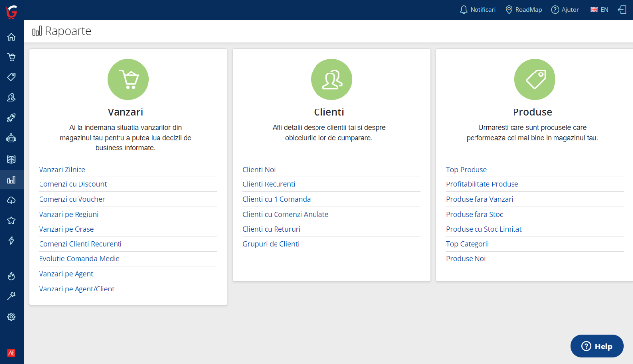
Task: Click the logout icon in header
Action: coord(622,10)
